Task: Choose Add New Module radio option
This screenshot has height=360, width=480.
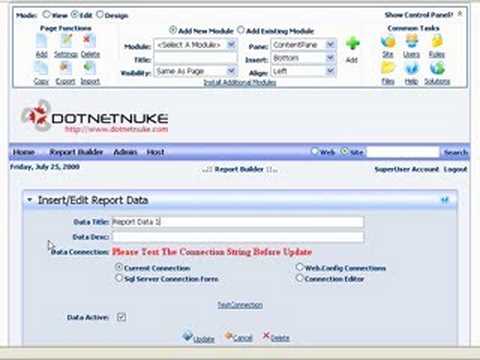Action: click(173, 30)
